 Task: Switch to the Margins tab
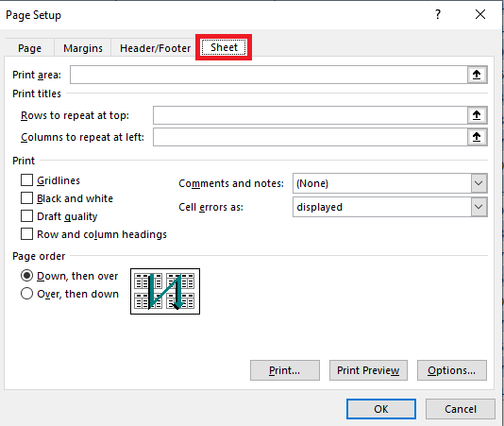click(83, 48)
